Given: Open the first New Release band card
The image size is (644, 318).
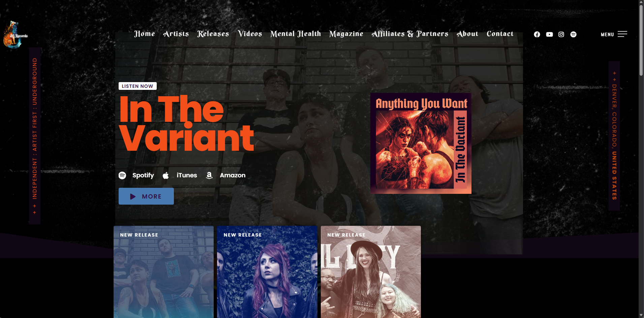Looking at the screenshot, I should (x=163, y=272).
